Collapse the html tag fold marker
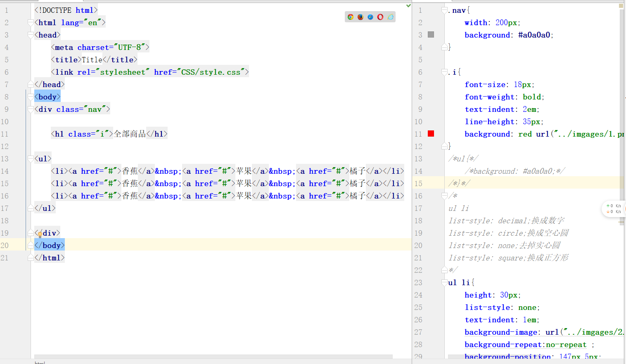Viewport: 626px width, 364px height. [31, 22]
